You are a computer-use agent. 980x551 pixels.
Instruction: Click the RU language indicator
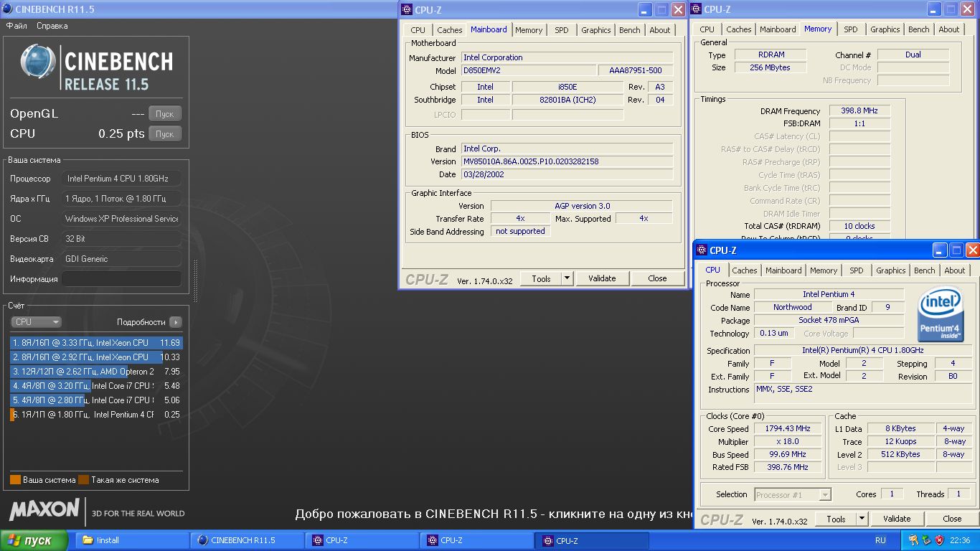[880, 540]
